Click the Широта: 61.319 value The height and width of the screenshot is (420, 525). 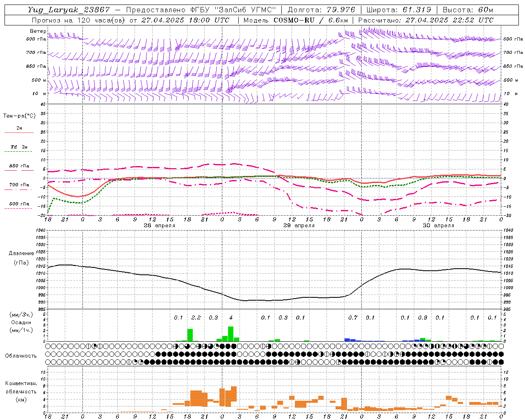[398, 10]
